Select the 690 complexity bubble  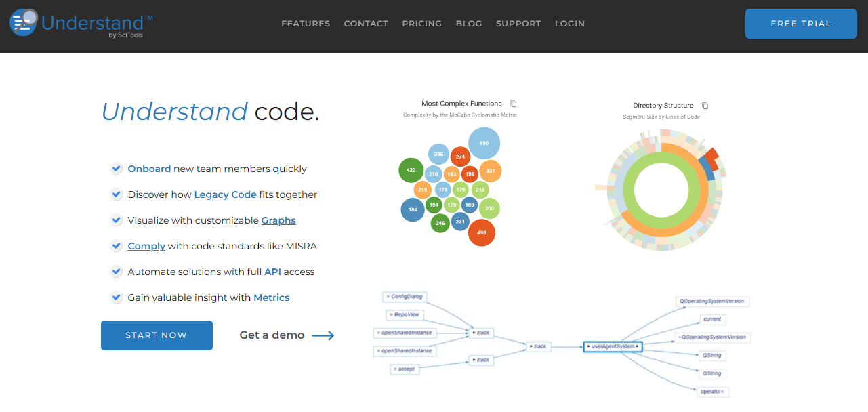(484, 143)
